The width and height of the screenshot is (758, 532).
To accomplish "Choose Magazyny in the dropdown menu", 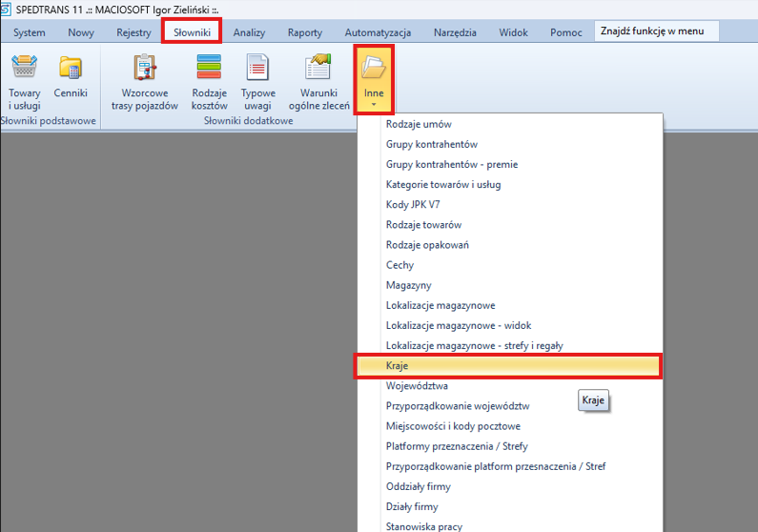I will coord(408,285).
